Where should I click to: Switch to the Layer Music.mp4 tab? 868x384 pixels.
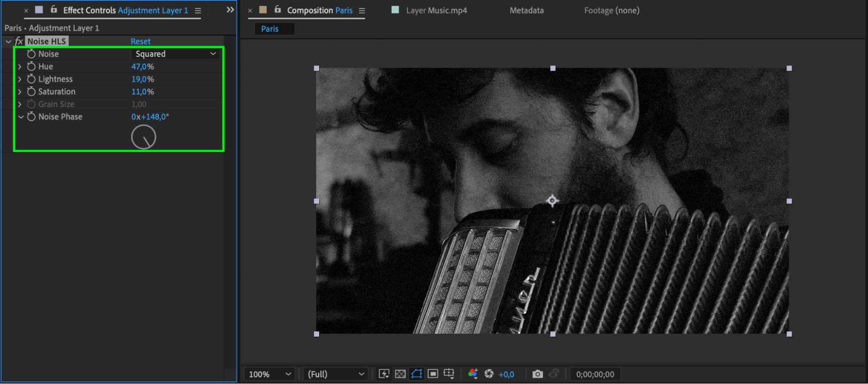tap(436, 10)
